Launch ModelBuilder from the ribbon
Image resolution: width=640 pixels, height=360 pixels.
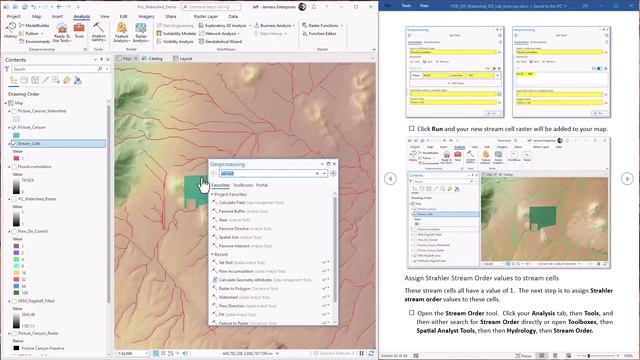pyautogui.click(x=34, y=25)
